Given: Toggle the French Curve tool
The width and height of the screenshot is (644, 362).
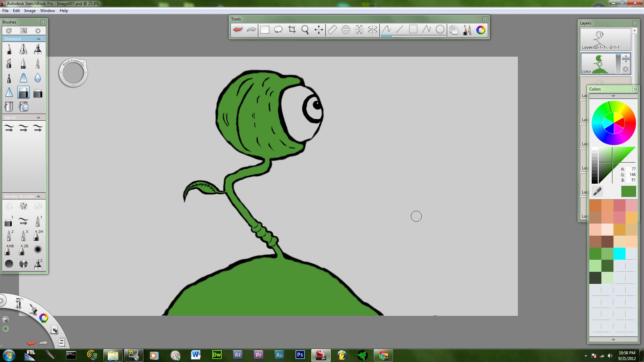Looking at the screenshot, I should pyautogui.click(x=359, y=29).
